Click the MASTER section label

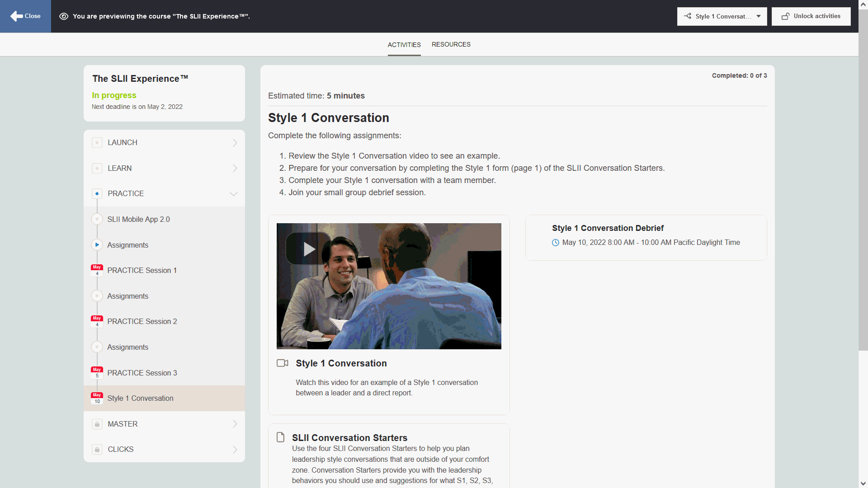coord(123,424)
